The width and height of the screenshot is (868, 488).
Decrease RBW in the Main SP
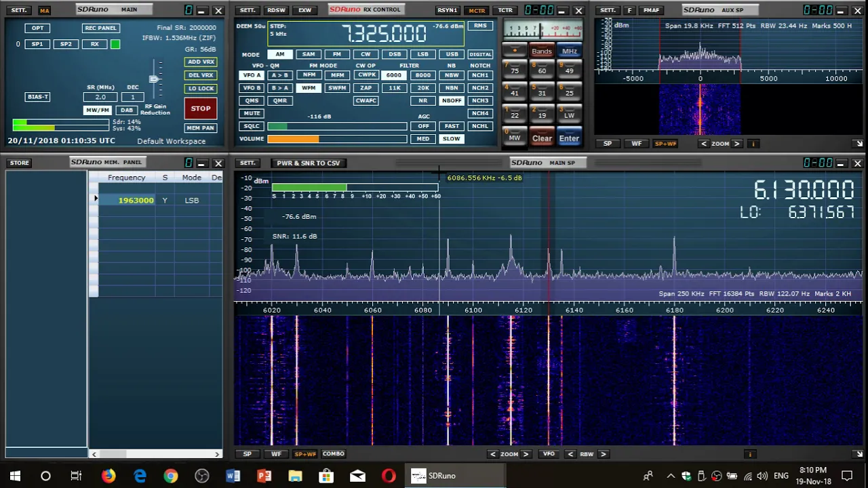pyautogui.click(x=570, y=454)
